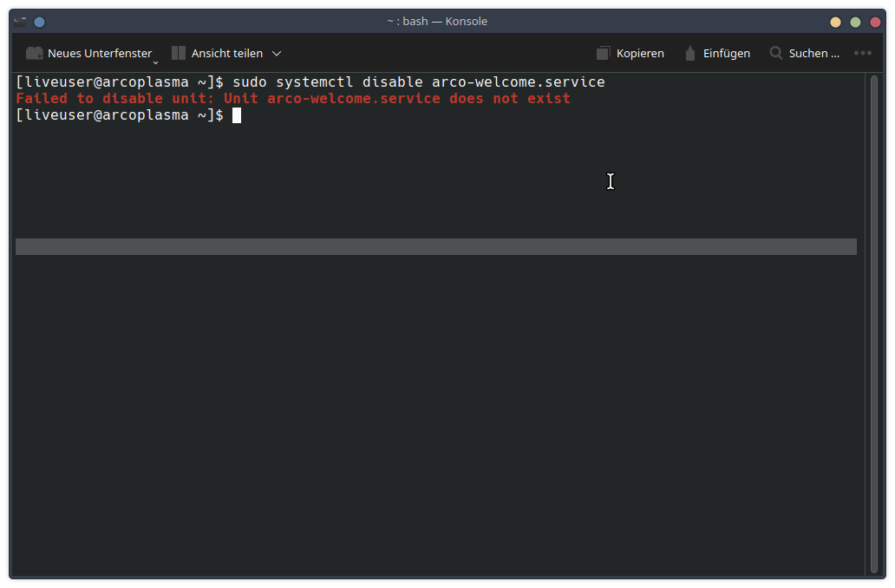
Task: Click the terminal cursor at the prompt
Action: point(237,115)
